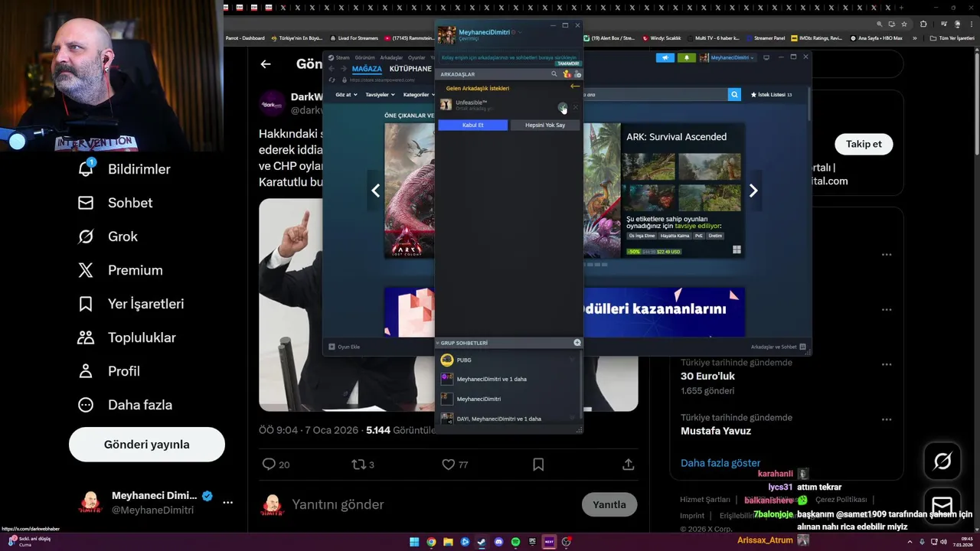The width and height of the screenshot is (980, 551).
Task: Accept the Unfeasible friend request checkmark
Action: pos(563,106)
